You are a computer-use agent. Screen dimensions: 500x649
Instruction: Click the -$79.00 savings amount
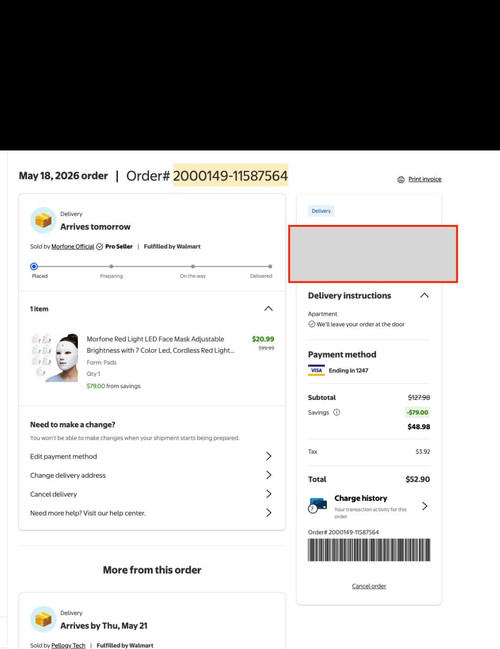[x=417, y=412]
